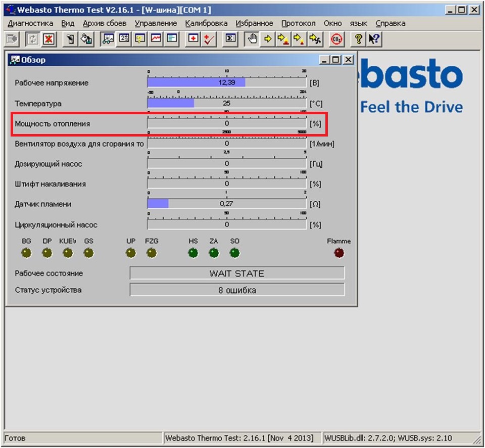The image size is (485, 448).
Task: Open the red line graph toolbar icon
Action: click(156, 39)
